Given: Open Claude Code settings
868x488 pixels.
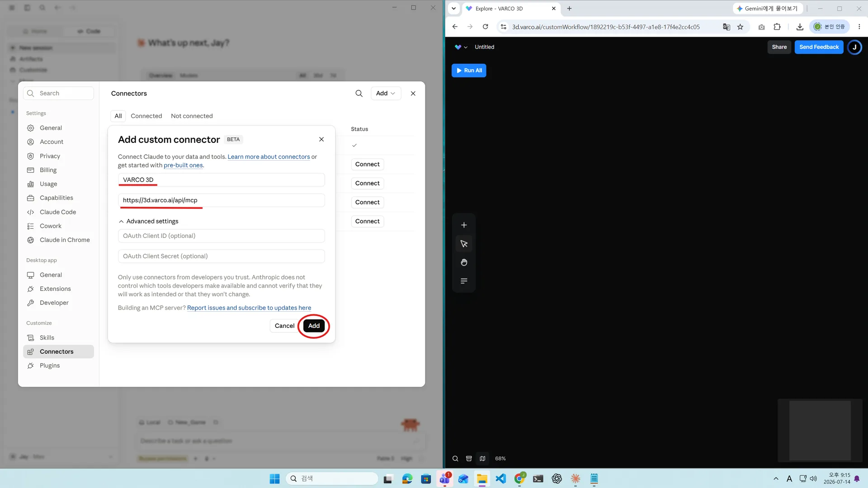Looking at the screenshot, I should click(58, 212).
